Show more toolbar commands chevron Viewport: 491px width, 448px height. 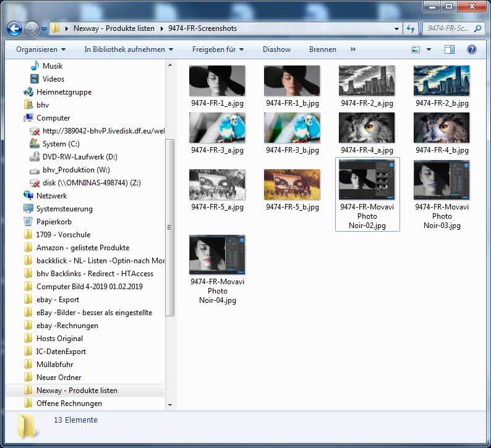pyautogui.click(x=353, y=49)
